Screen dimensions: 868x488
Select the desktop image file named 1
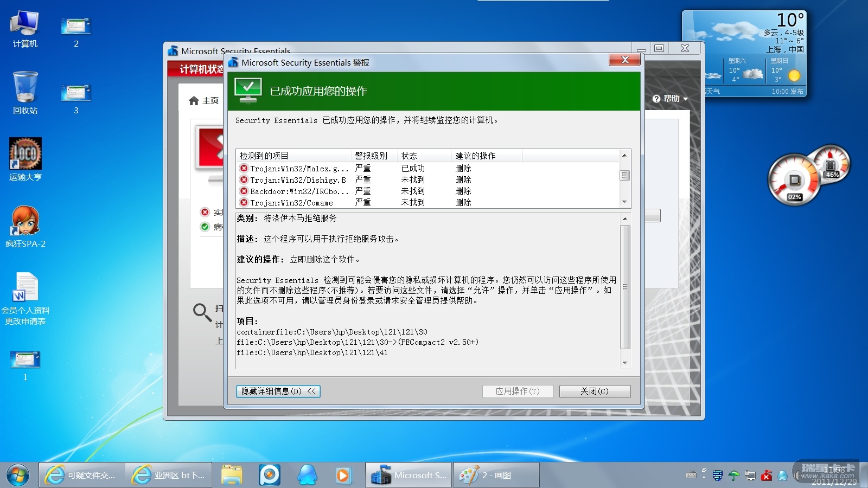[25, 365]
